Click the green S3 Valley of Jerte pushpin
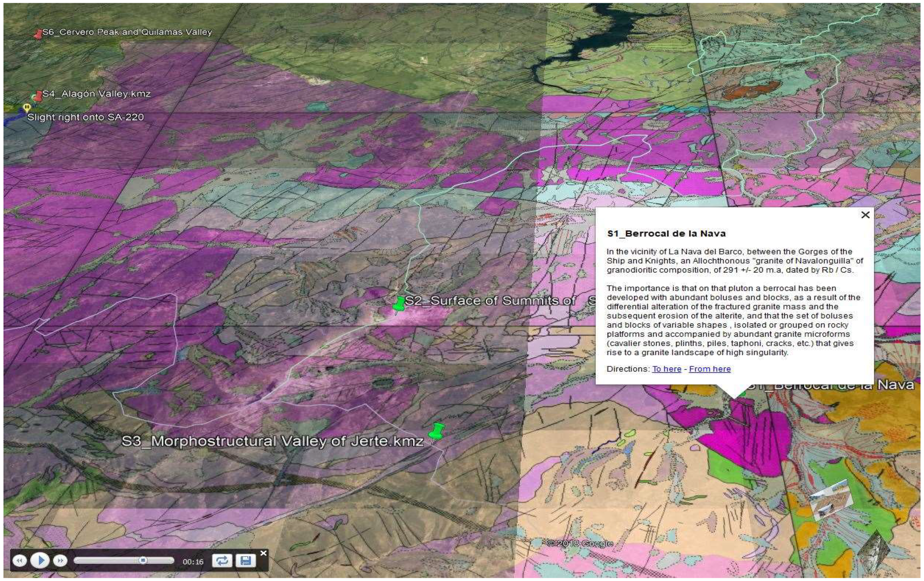The height and width of the screenshot is (581, 924). pyautogui.click(x=436, y=432)
